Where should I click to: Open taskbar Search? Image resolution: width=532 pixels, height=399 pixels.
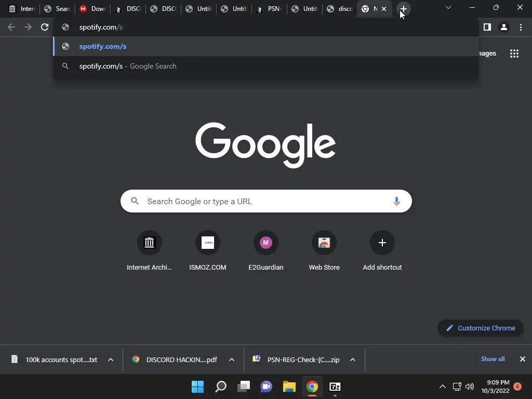tap(221, 387)
